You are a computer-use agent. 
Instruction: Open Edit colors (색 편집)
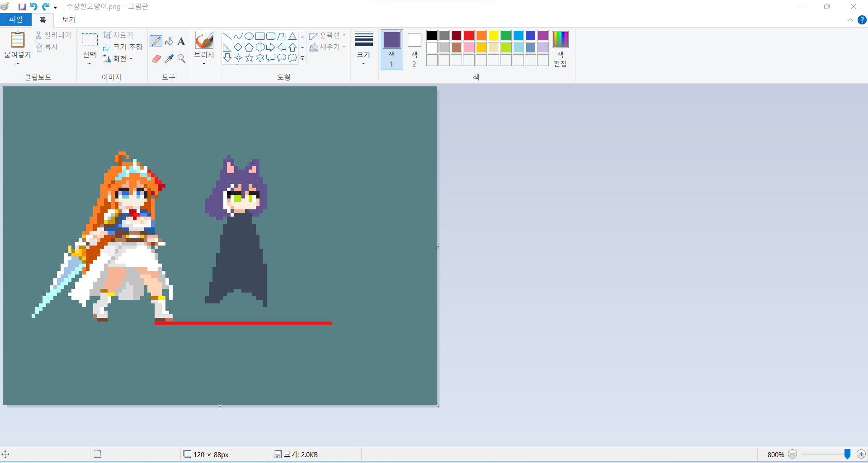560,49
